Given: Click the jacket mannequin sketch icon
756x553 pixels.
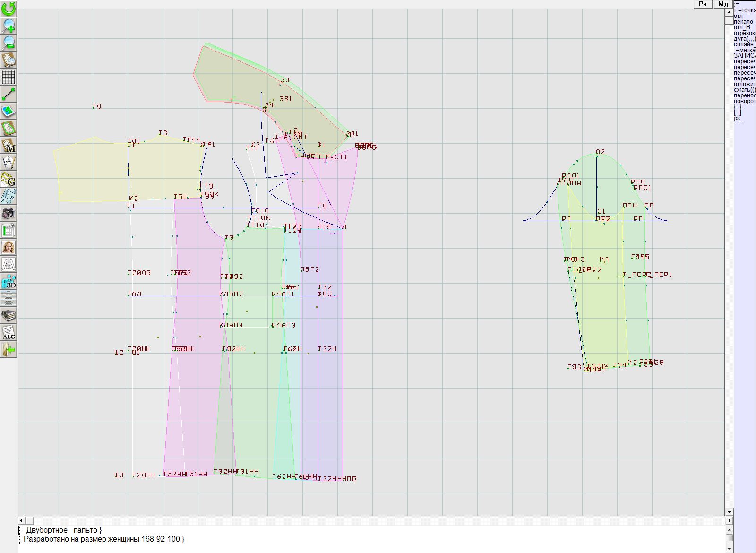Looking at the screenshot, I should click(x=9, y=264).
